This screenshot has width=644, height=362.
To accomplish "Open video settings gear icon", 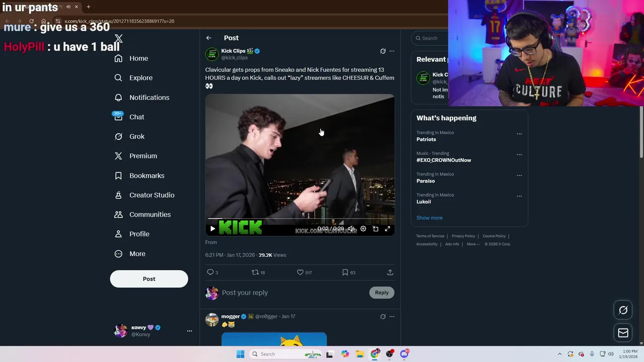I will [363, 229].
